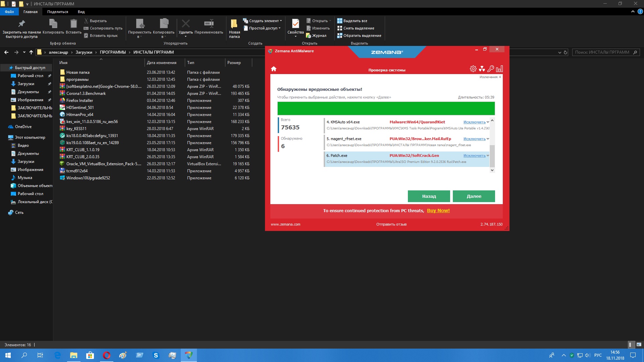644x362 pixels.
Task: Go to Zemana home screen icon
Action: point(274,69)
